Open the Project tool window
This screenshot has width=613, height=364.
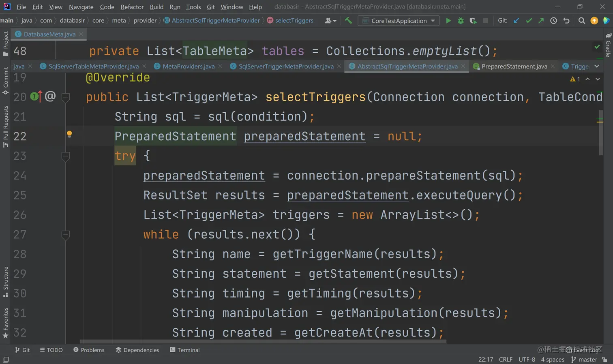[5, 44]
